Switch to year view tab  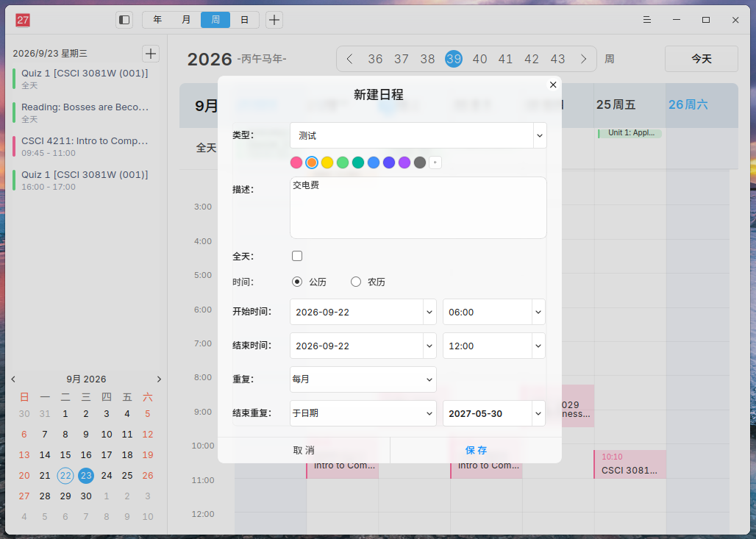point(157,20)
